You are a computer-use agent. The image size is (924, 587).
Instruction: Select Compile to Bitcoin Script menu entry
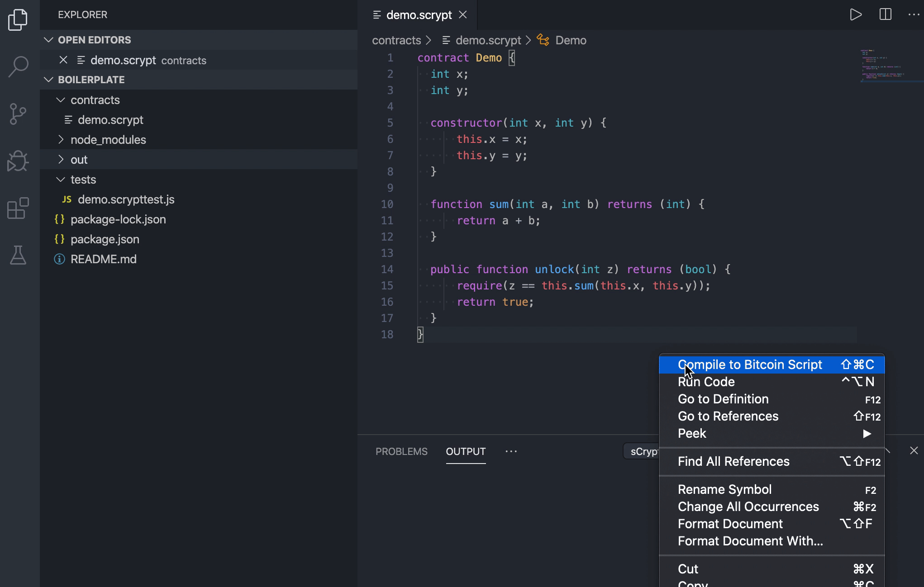click(x=749, y=365)
